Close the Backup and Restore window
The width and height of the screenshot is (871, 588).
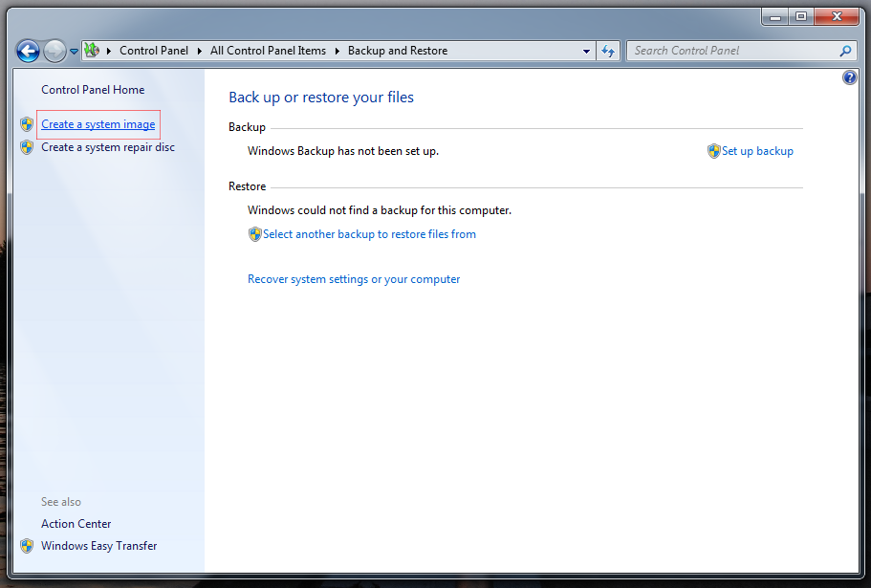[838, 17]
